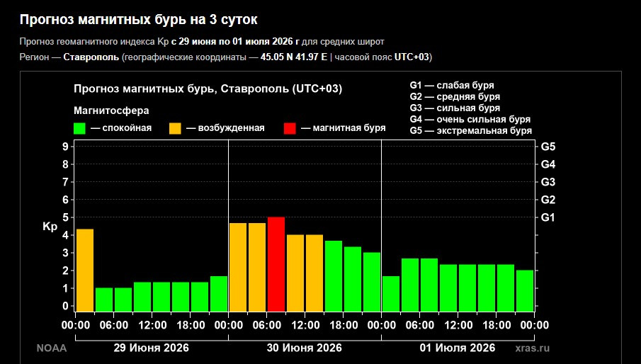641x364 pixels.
Task: Click the region name 'Ставрополь' in the subtitle
Action: click(91, 57)
